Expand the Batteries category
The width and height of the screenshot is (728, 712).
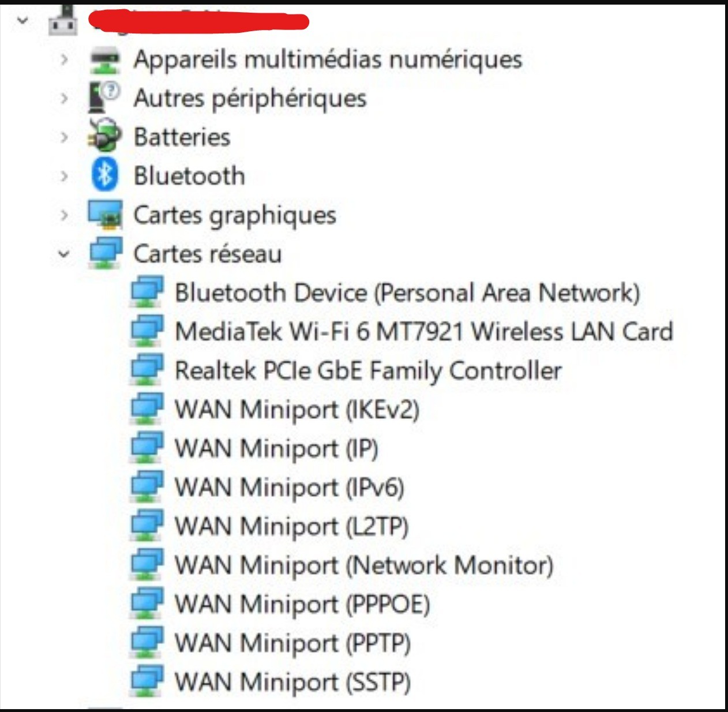click(64, 137)
